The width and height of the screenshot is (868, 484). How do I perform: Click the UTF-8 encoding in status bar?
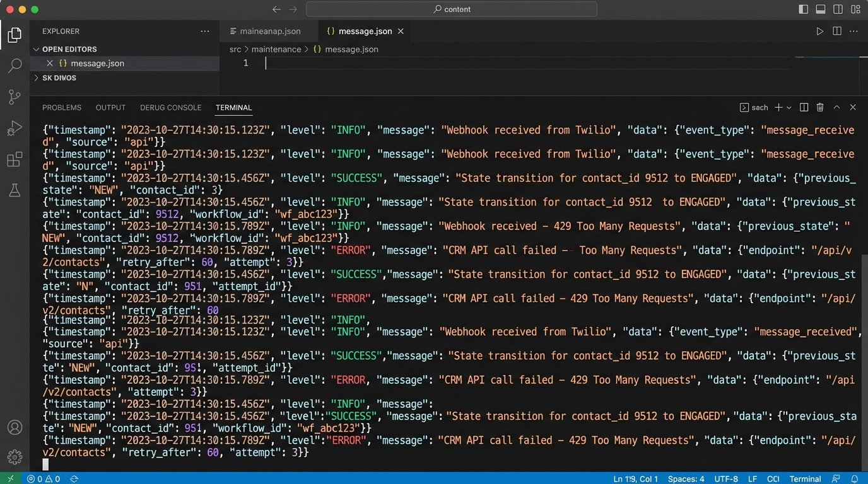pyautogui.click(x=724, y=479)
